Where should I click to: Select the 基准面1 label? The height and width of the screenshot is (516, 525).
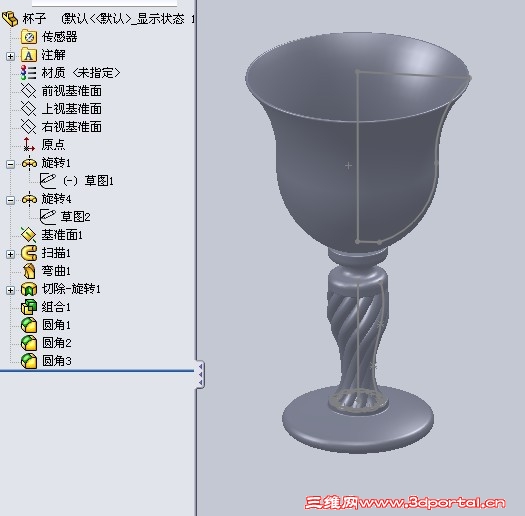click(62, 235)
